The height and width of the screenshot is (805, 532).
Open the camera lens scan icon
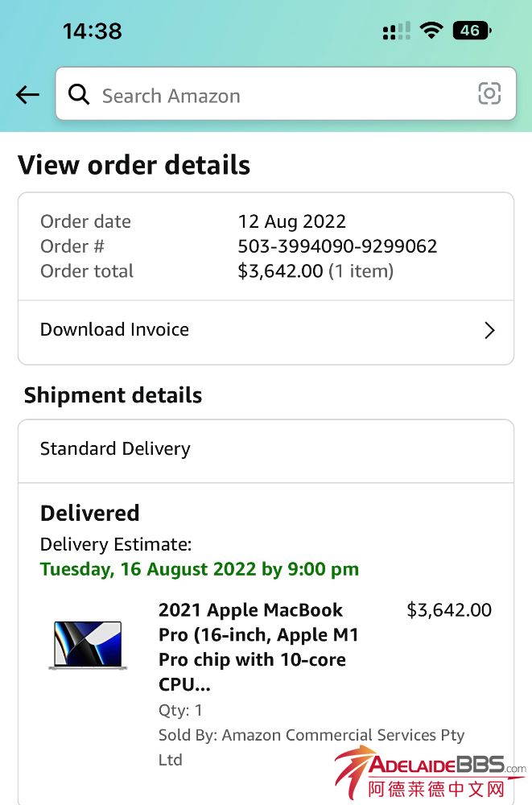(x=489, y=94)
